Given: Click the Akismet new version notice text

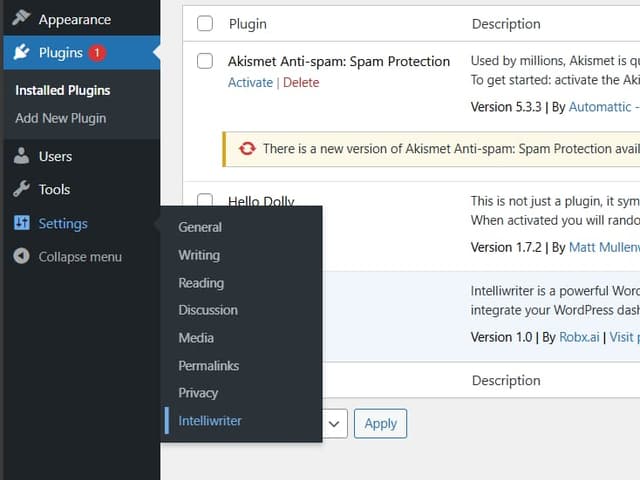Looking at the screenshot, I should [x=451, y=149].
